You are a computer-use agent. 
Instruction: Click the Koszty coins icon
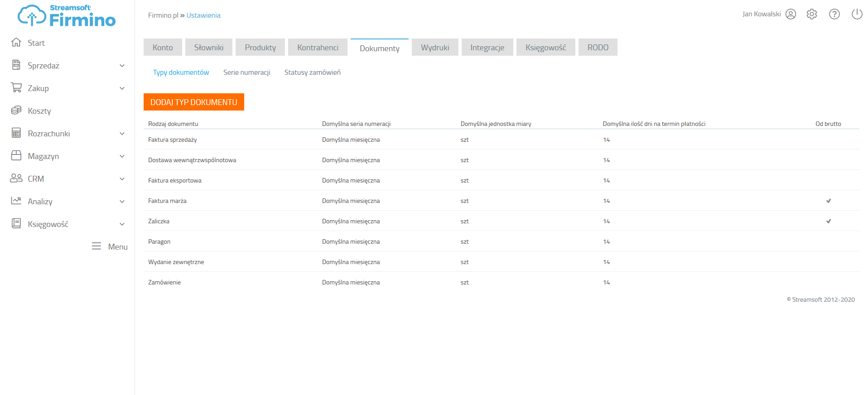pos(16,111)
